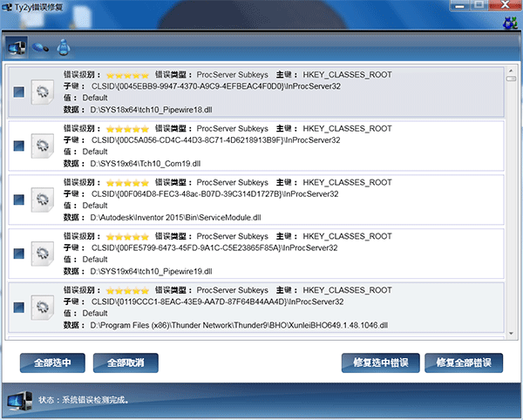This screenshot has width=523, height=420.
Task: Click the error list vertical scrollbar
Action: coord(512,200)
